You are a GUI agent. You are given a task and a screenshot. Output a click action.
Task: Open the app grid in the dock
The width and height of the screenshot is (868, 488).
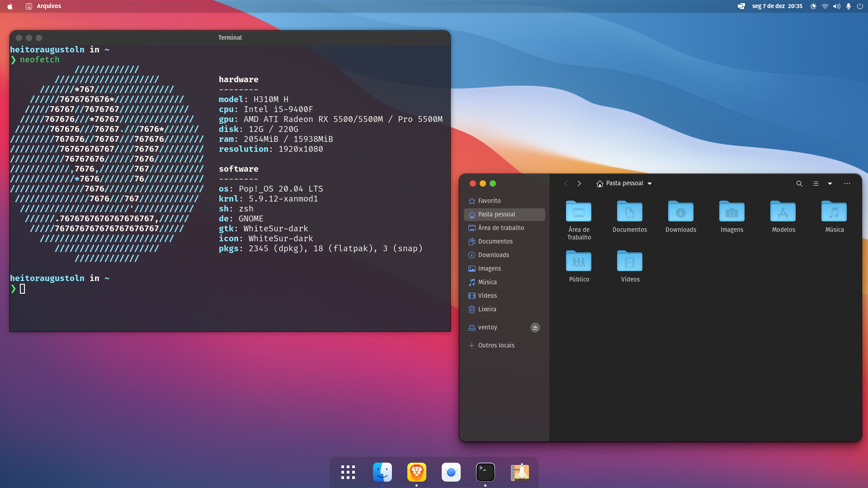(348, 472)
